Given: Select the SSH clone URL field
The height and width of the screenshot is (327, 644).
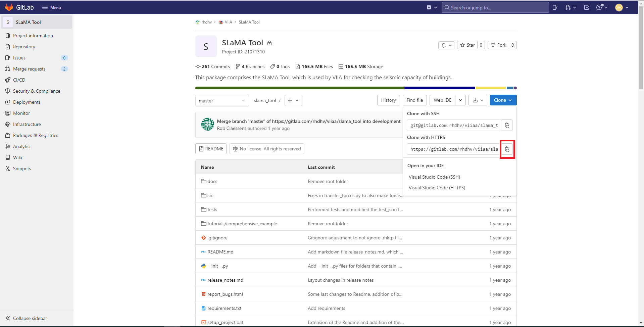Looking at the screenshot, I should click(x=454, y=125).
